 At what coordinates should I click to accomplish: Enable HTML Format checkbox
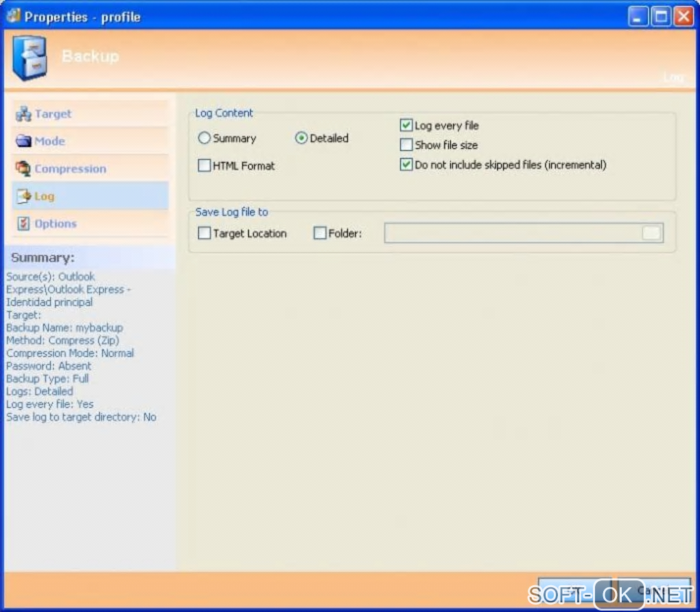[204, 165]
